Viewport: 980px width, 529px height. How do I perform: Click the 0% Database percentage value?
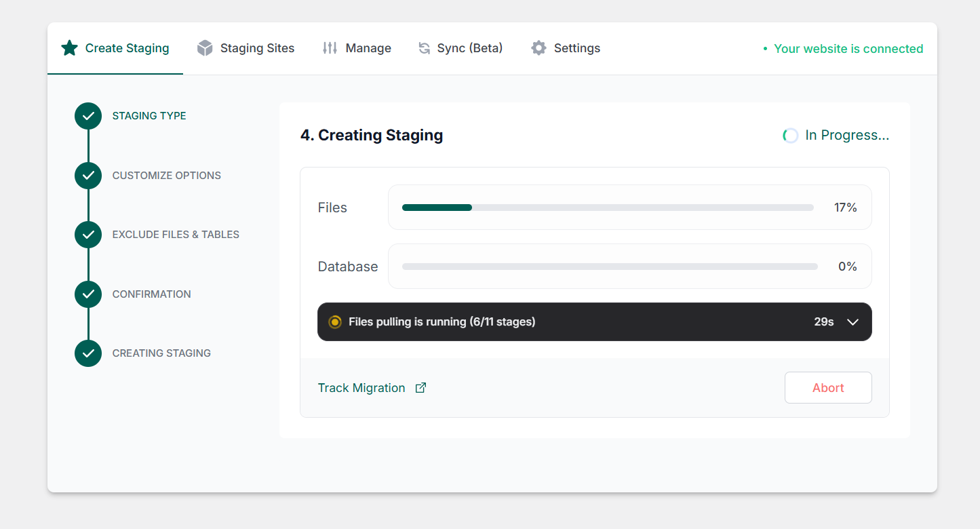tap(848, 267)
